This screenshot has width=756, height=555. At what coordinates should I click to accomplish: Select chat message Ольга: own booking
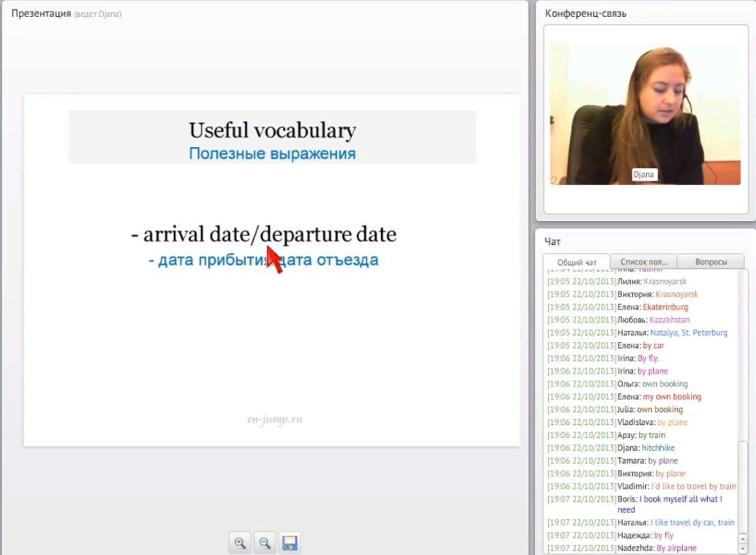pyautogui.click(x=618, y=384)
